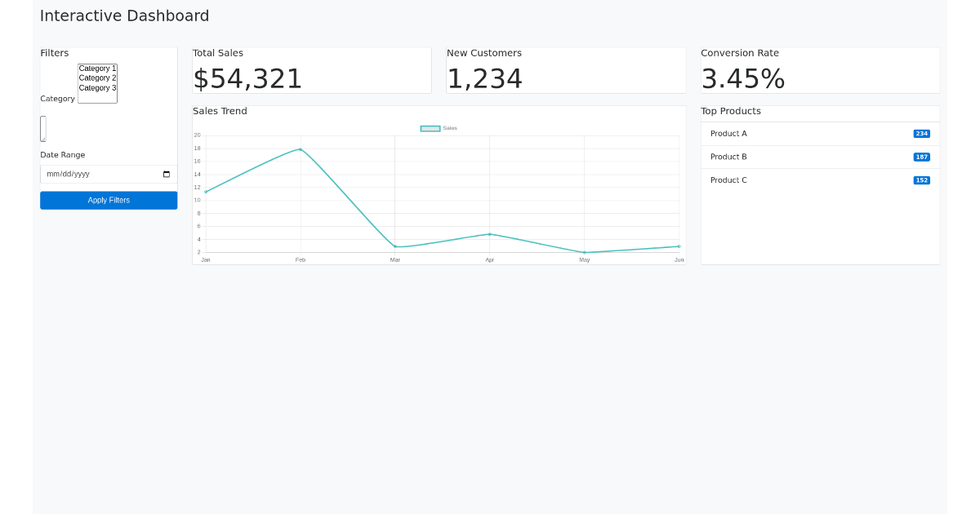Viewport: 980px width, 514px height.
Task: Click the Conversion Rate value 3.45%
Action: 743,78
